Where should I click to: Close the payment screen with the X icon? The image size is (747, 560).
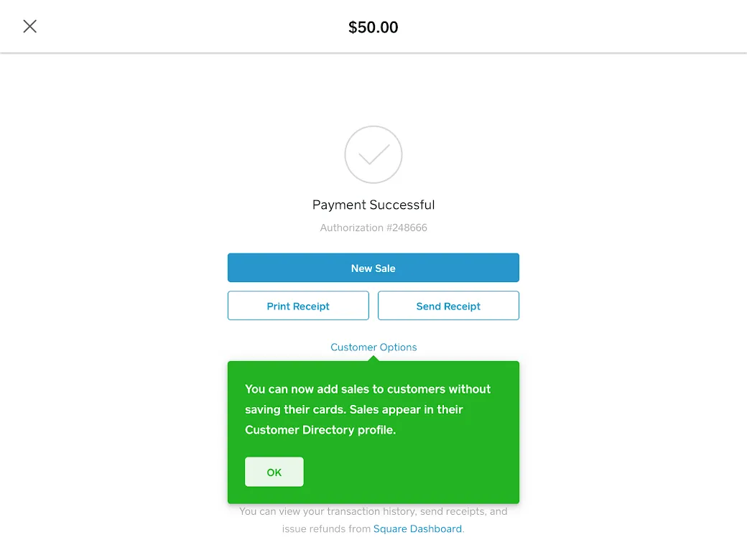tap(29, 26)
